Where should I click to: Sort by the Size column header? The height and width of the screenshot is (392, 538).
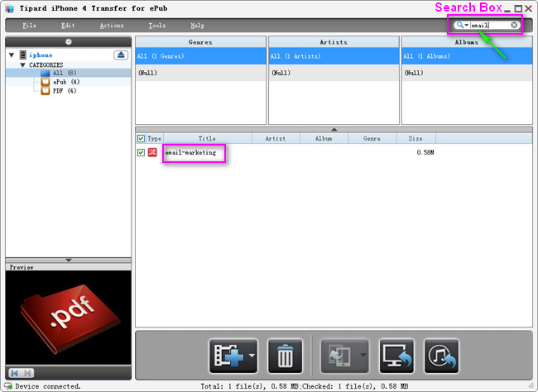[416, 139]
